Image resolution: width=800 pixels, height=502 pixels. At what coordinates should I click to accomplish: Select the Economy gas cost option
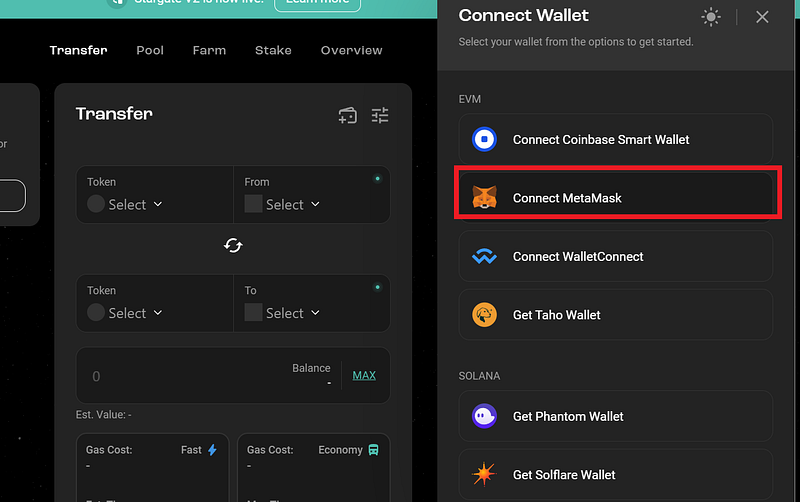click(x=313, y=467)
